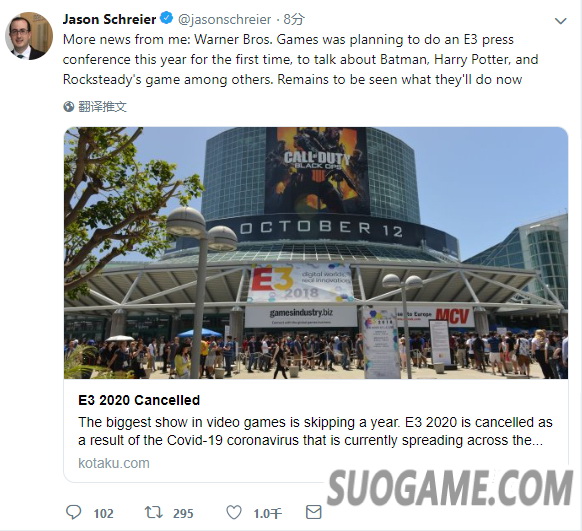Open the E3 convention center card image
Screen dimensions: 582x531
[316, 253]
